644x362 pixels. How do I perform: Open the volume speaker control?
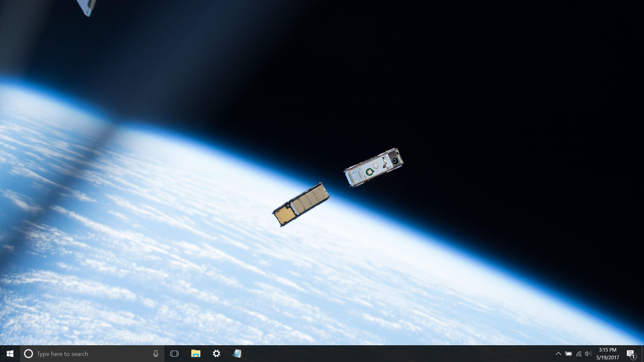588,354
